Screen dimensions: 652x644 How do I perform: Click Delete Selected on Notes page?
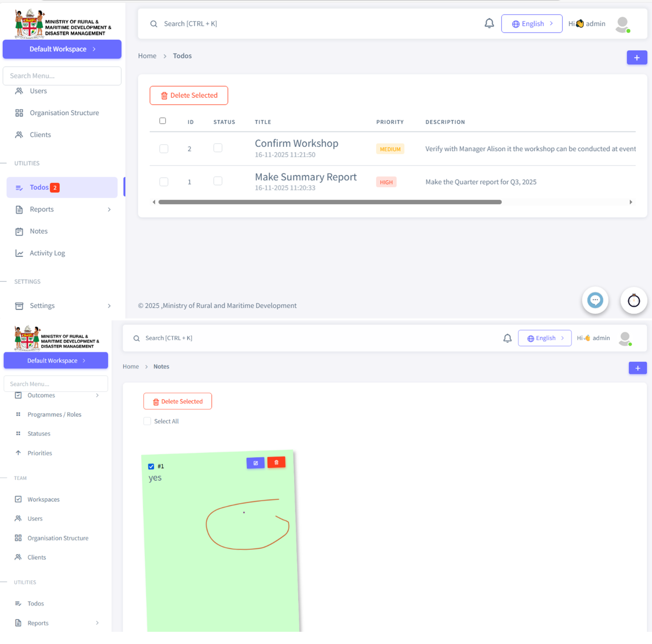(x=178, y=401)
